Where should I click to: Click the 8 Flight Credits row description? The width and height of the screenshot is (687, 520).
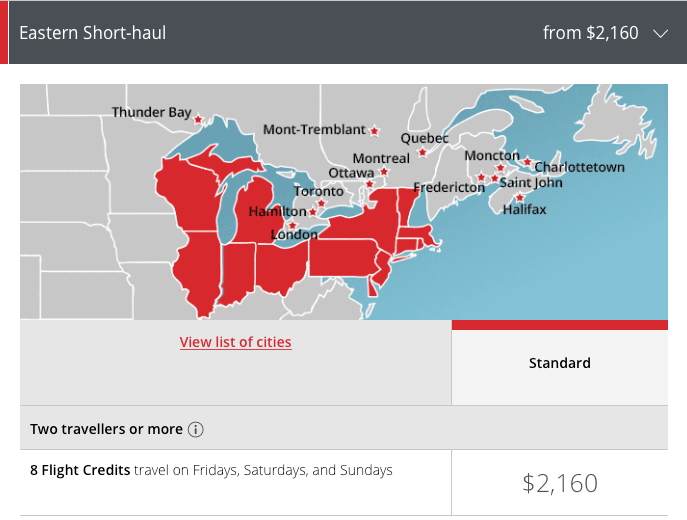[211, 470]
